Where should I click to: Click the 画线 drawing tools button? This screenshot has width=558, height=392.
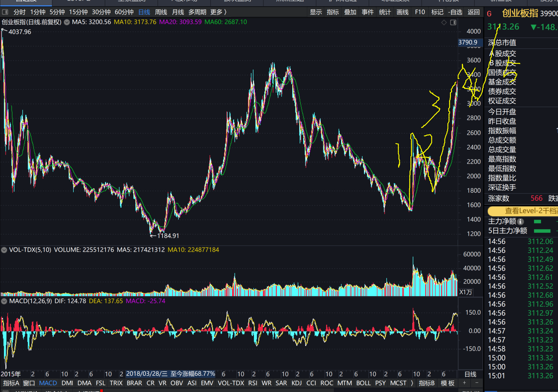tap(402, 12)
